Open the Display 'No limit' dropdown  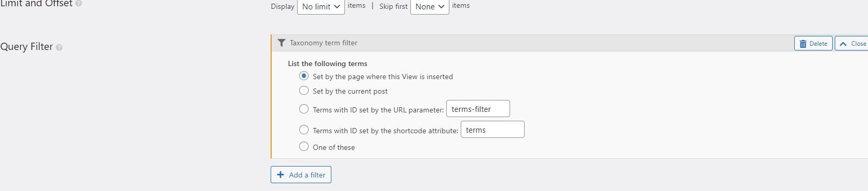point(321,6)
